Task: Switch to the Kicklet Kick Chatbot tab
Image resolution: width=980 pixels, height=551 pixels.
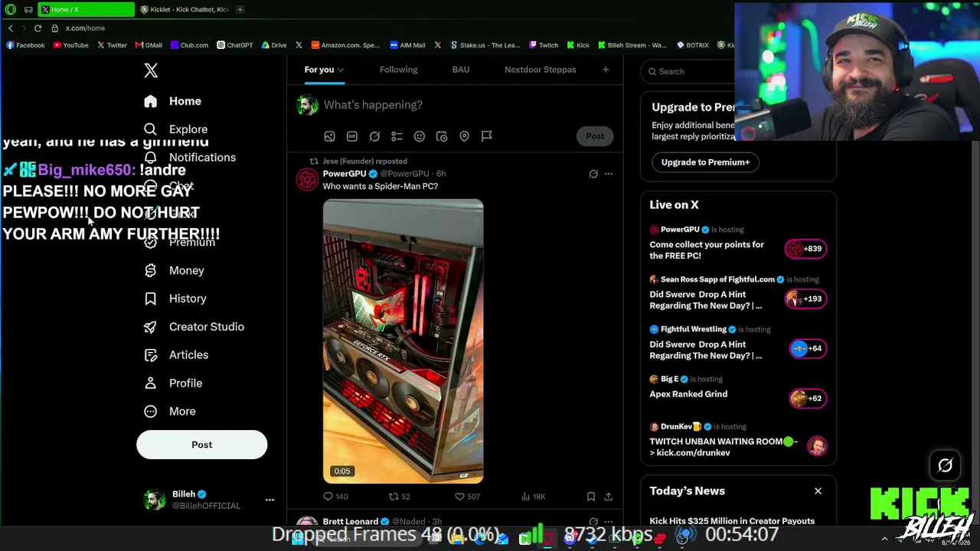Action: [185, 9]
